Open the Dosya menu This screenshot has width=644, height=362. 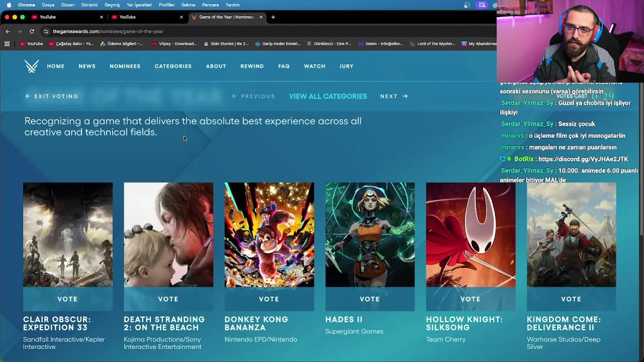click(x=48, y=5)
